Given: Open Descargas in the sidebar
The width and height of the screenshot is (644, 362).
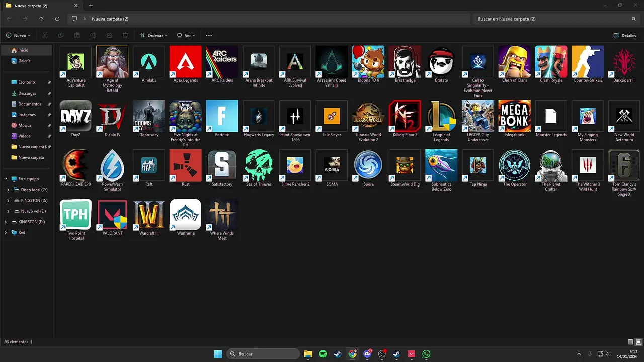Looking at the screenshot, I should (x=26, y=93).
